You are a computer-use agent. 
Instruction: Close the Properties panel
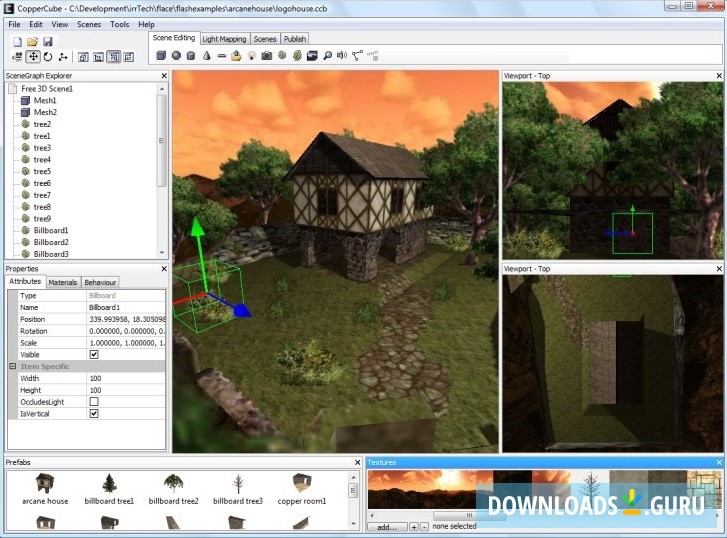coord(164,269)
